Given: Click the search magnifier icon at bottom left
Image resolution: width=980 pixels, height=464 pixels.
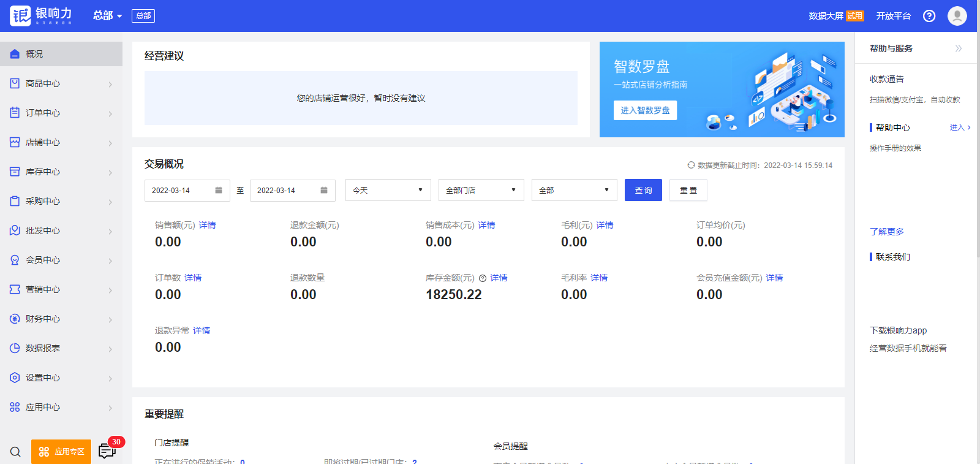Looking at the screenshot, I should point(15,452).
